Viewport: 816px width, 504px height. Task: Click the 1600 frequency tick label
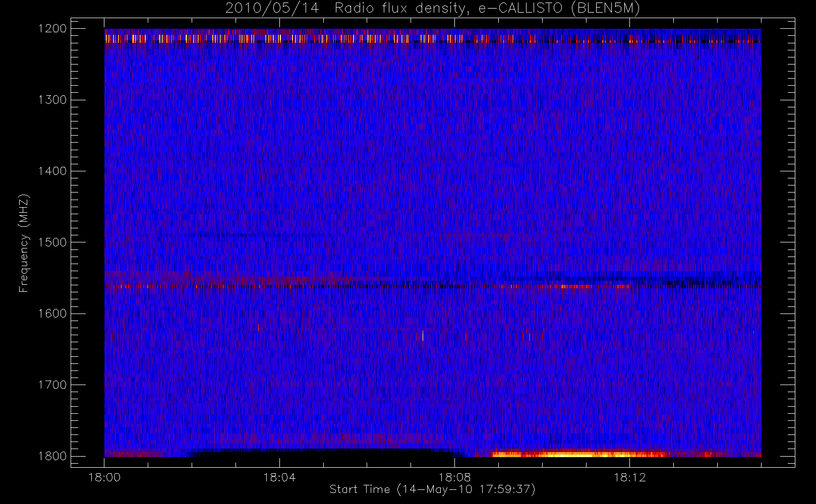coord(52,313)
